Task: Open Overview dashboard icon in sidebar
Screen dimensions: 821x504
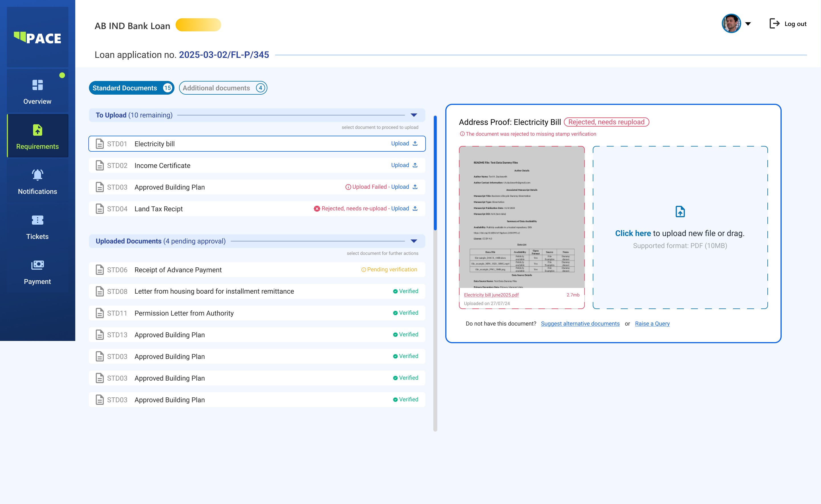Action: pos(37,85)
